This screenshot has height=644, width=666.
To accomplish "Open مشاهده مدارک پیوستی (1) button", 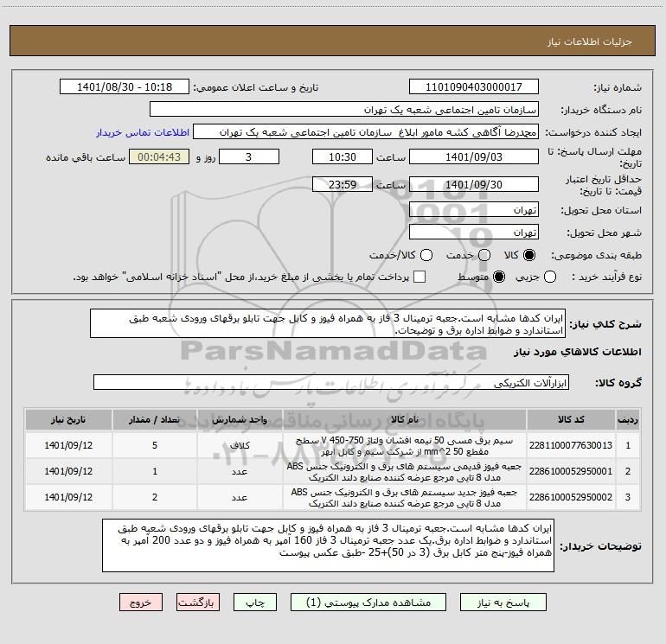I will (368, 602).
